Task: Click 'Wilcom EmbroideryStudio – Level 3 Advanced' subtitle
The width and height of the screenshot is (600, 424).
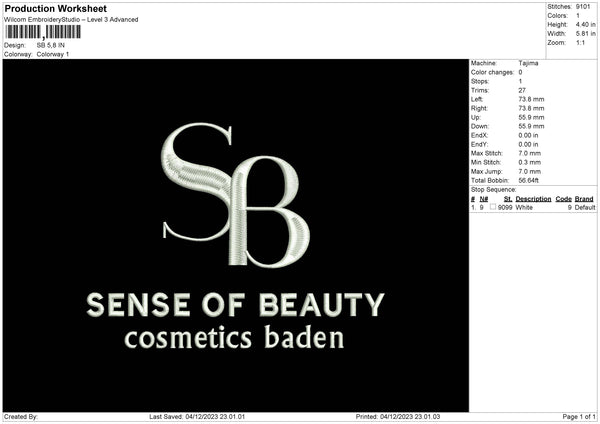Action: (x=71, y=20)
